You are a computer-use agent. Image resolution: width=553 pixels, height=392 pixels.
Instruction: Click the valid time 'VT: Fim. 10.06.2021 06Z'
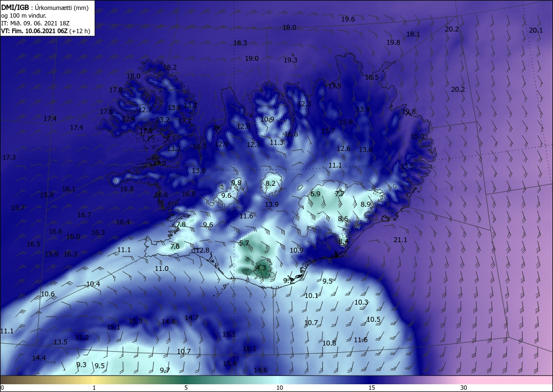click(x=34, y=31)
